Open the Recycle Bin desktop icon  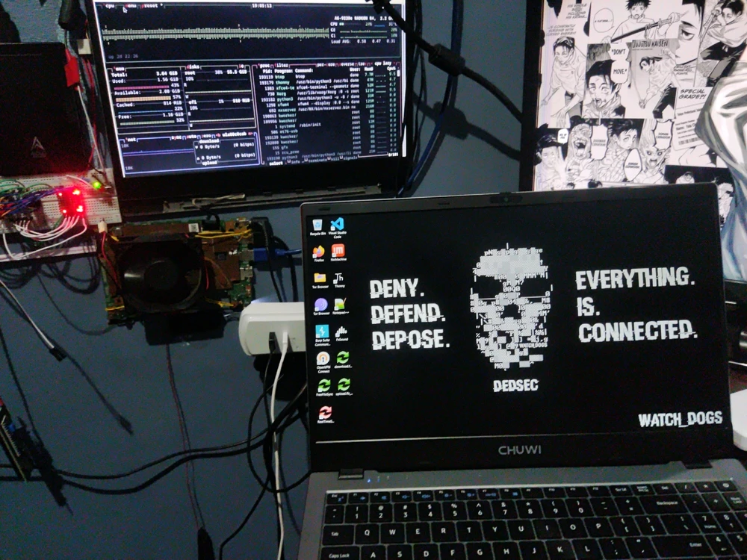[x=317, y=227]
